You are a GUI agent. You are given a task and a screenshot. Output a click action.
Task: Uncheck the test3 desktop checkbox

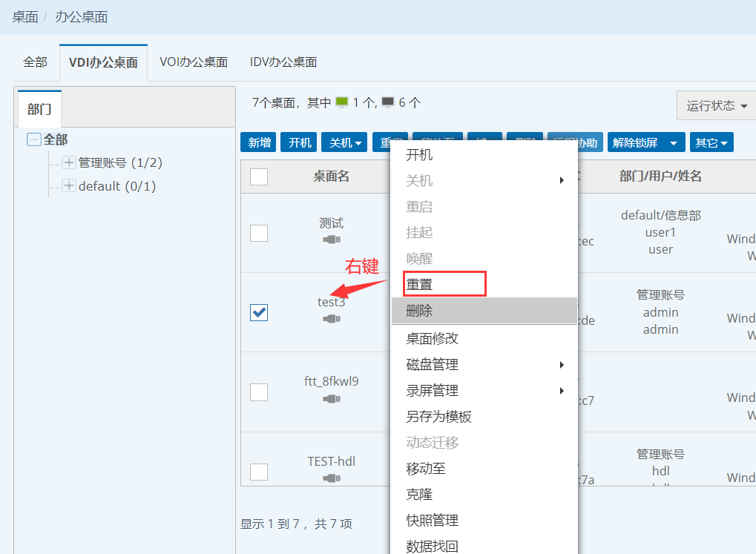pyautogui.click(x=259, y=313)
